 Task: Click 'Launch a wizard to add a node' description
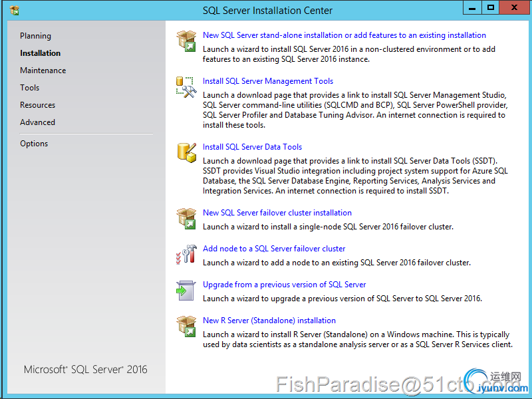point(337,263)
